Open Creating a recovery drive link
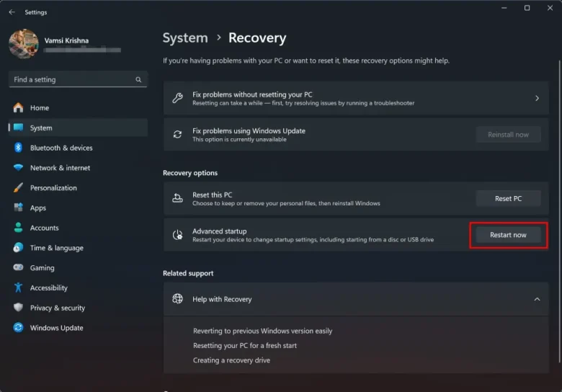Image resolution: width=562 pixels, height=392 pixels. (x=231, y=360)
